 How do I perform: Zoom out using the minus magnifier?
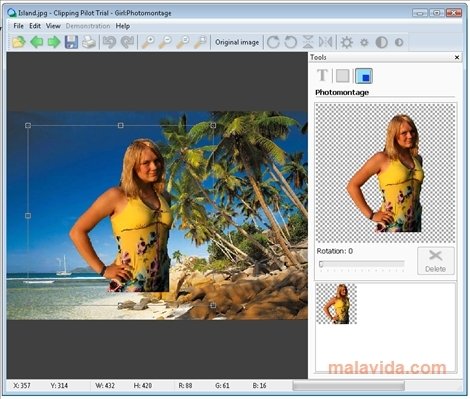coord(165,42)
